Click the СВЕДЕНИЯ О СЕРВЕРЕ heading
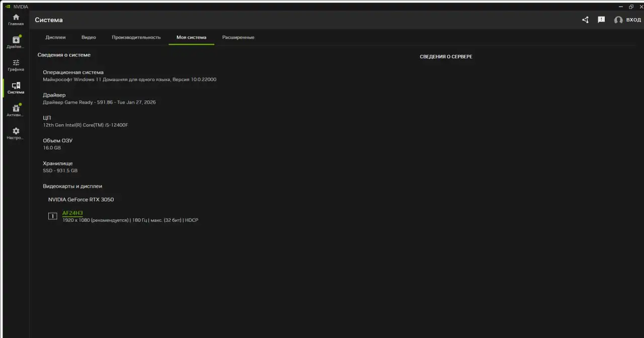This screenshot has width=644, height=338. (x=446, y=57)
